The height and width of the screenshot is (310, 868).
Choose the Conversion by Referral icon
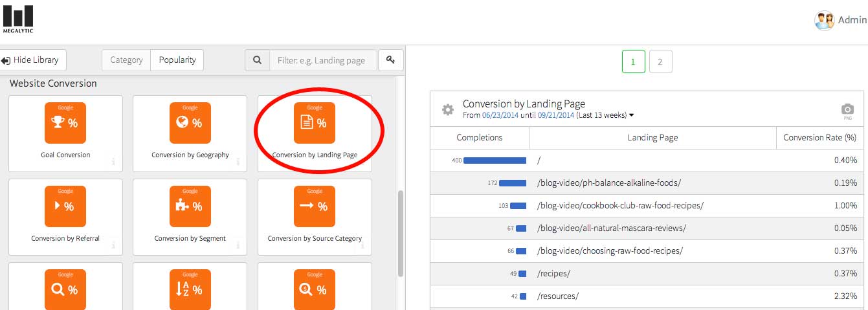click(x=65, y=206)
